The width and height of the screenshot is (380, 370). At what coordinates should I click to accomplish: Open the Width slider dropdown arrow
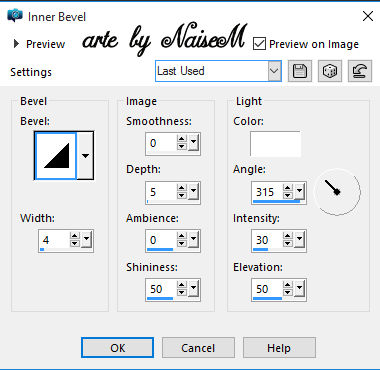[86, 240]
